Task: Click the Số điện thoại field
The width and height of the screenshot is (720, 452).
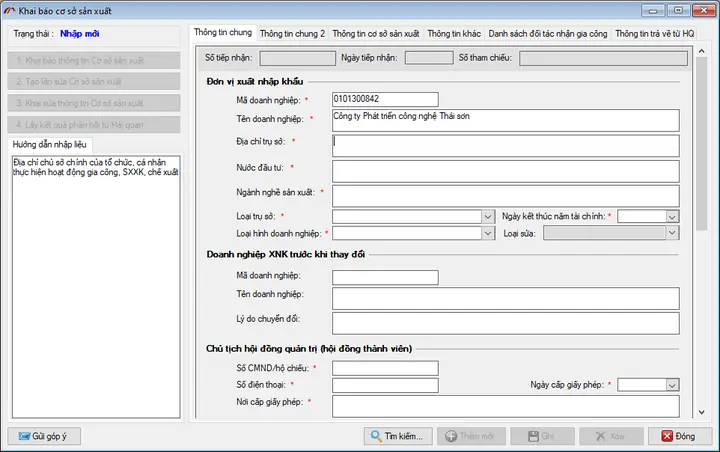Action: pyautogui.click(x=385, y=385)
